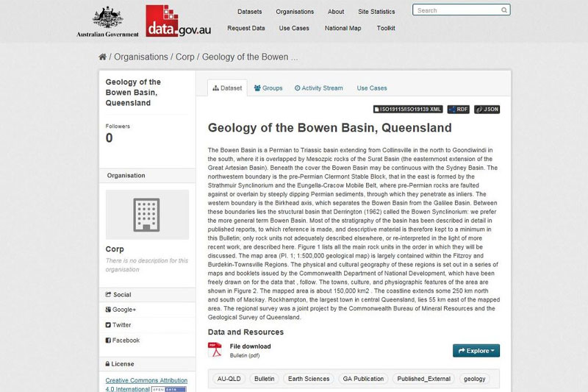The image size is (588, 392).
Task: Open Twitter social link
Action: [122, 325]
